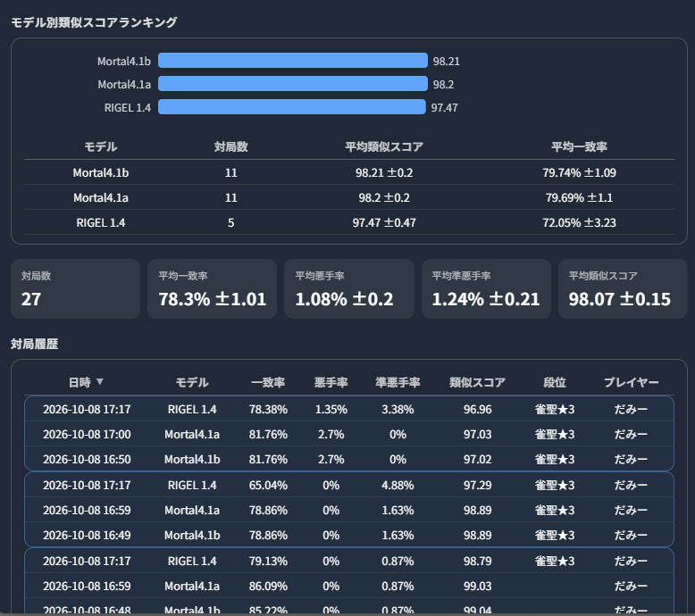Click the 72.05% ±3.23 match rate cell

click(579, 222)
